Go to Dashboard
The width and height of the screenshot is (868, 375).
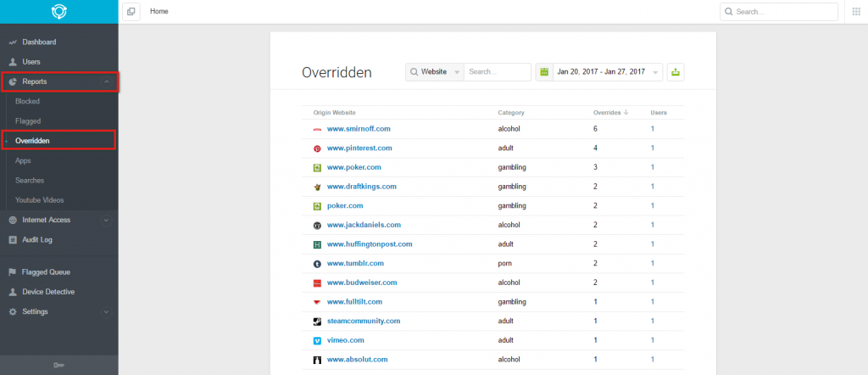[x=39, y=42]
